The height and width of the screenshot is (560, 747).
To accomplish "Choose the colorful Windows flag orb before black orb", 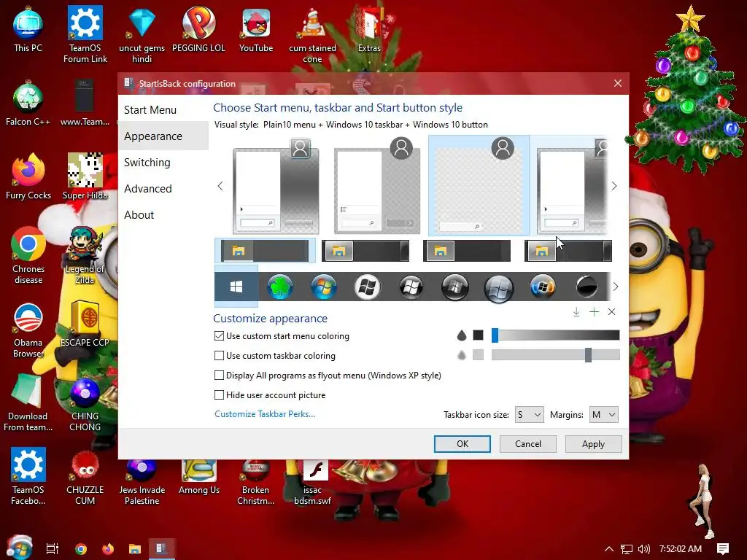I will [543, 287].
